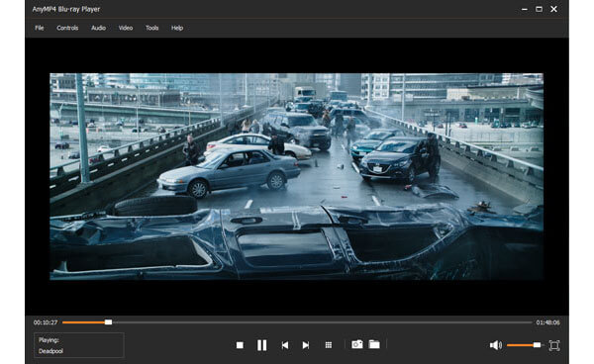This screenshot has height=364, width=594.
Task: Toggle full screen mode icon
Action: click(554, 345)
